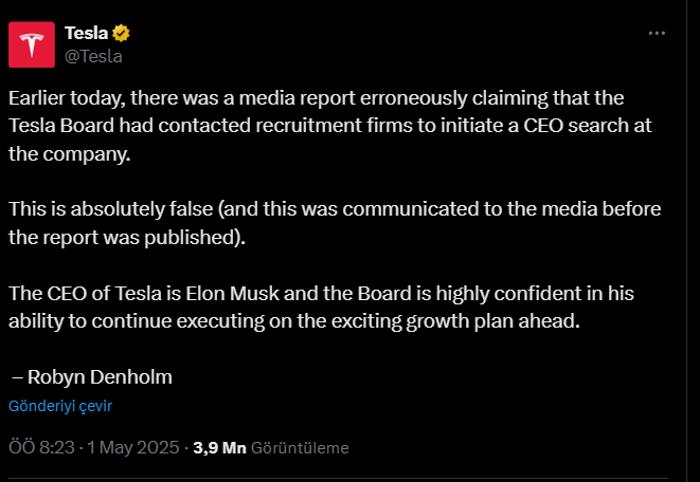Click the gold verified badge
Screen dimensions: 700x482
(x=121, y=33)
